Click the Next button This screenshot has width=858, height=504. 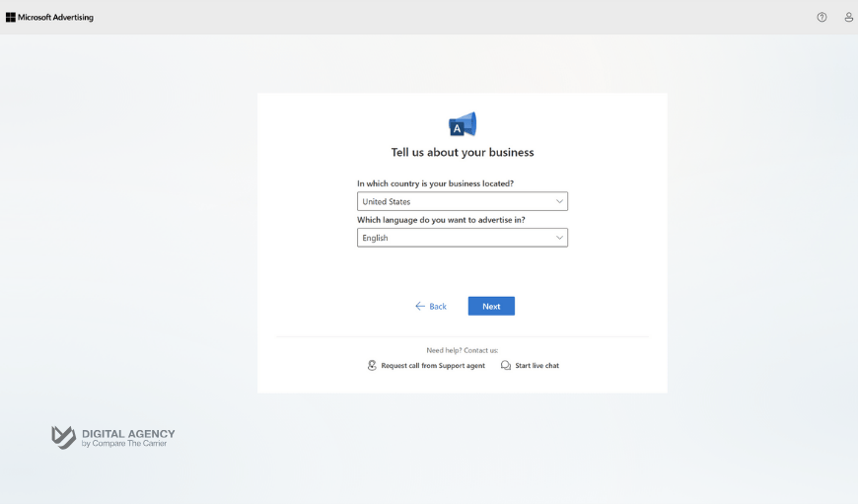click(x=491, y=306)
